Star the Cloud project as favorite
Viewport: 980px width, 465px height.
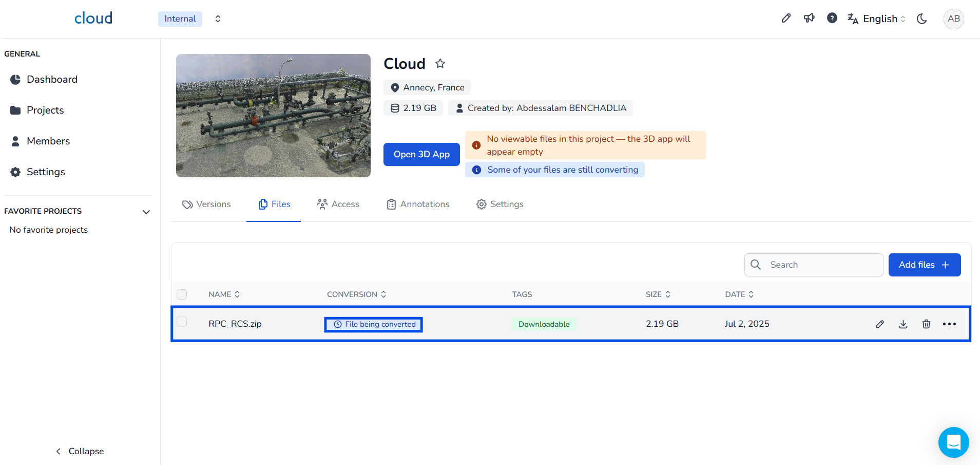[440, 64]
